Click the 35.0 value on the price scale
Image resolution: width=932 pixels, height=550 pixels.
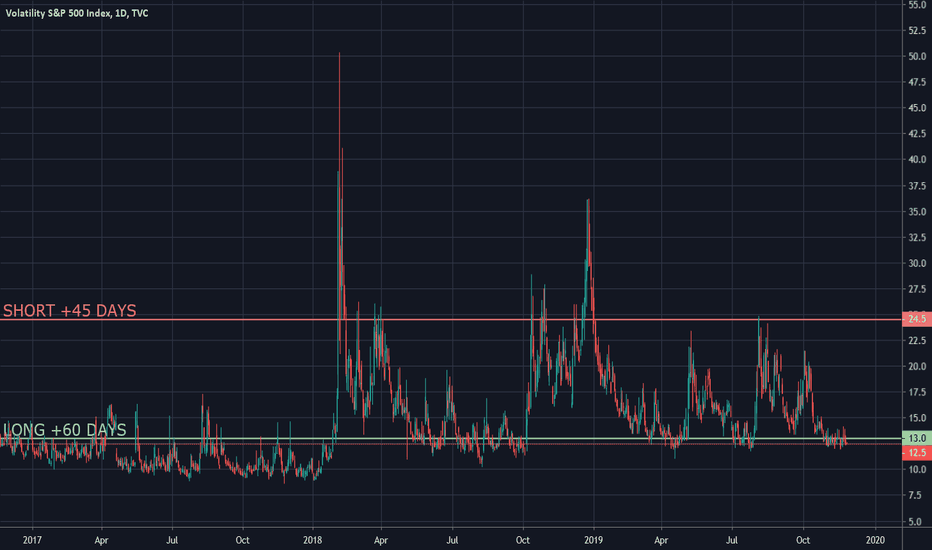917,212
